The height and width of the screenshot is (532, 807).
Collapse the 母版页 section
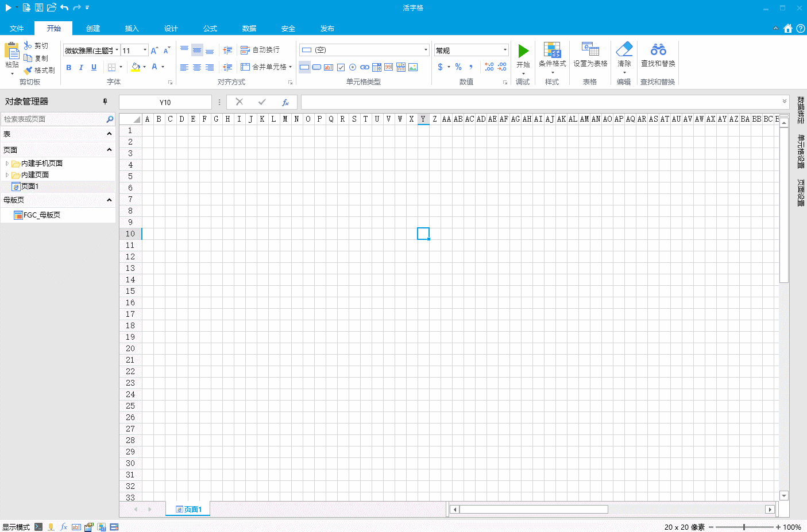coord(109,200)
